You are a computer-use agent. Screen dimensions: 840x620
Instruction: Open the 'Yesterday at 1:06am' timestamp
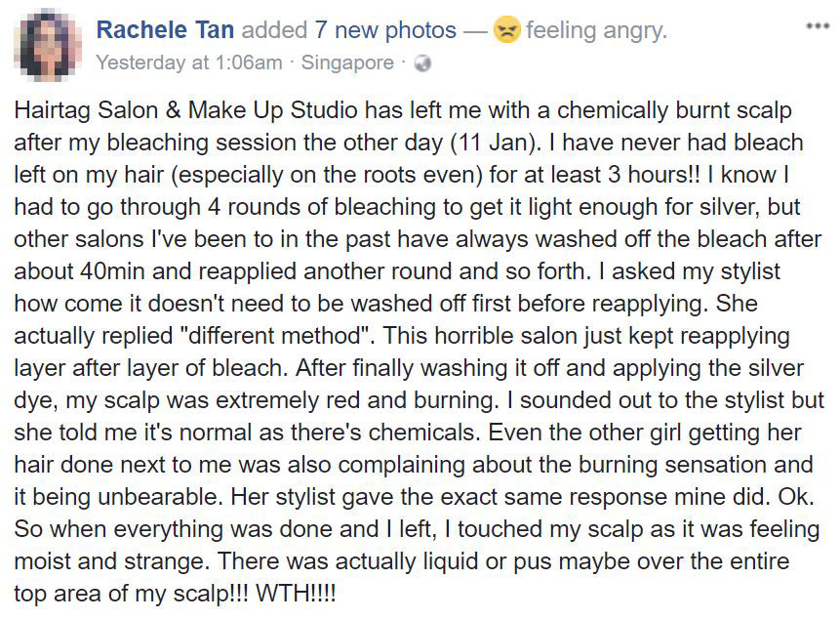click(189, 64)
